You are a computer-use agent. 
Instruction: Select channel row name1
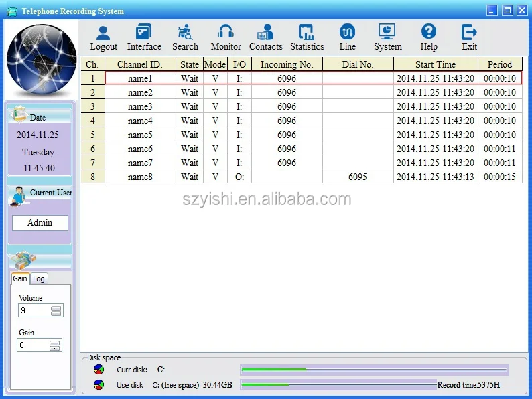point(302,78)
